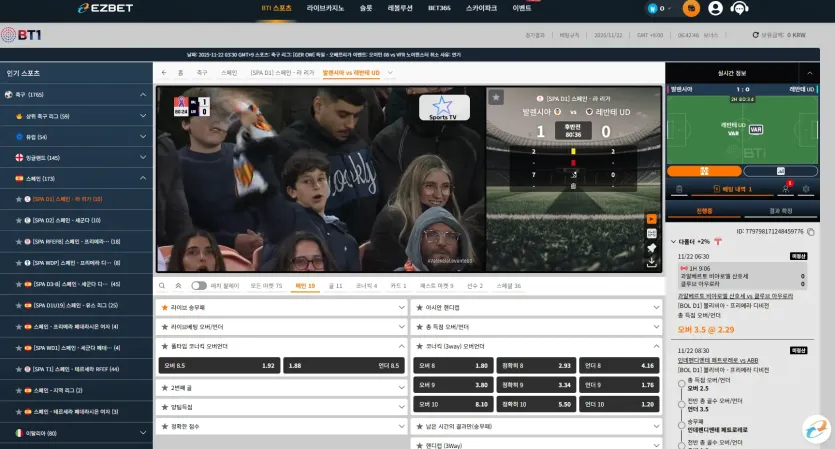Image resolution: width=835 pixels, height=449 pixels.
Task: Open the BET365 menu item
Action: click(439, 8)
